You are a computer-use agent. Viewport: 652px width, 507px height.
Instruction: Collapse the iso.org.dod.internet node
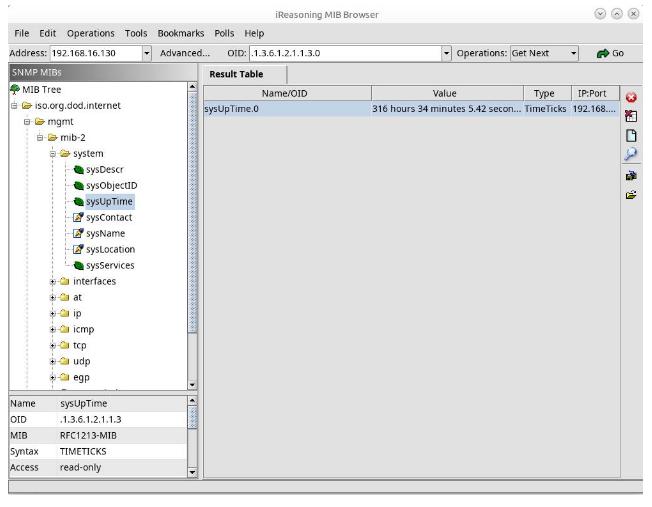coord(14,106)
